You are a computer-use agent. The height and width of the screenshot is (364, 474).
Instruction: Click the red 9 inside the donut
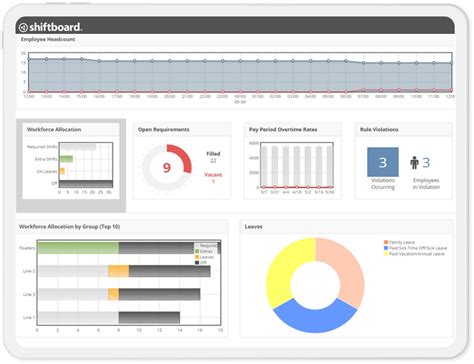(x=167, y=167)
